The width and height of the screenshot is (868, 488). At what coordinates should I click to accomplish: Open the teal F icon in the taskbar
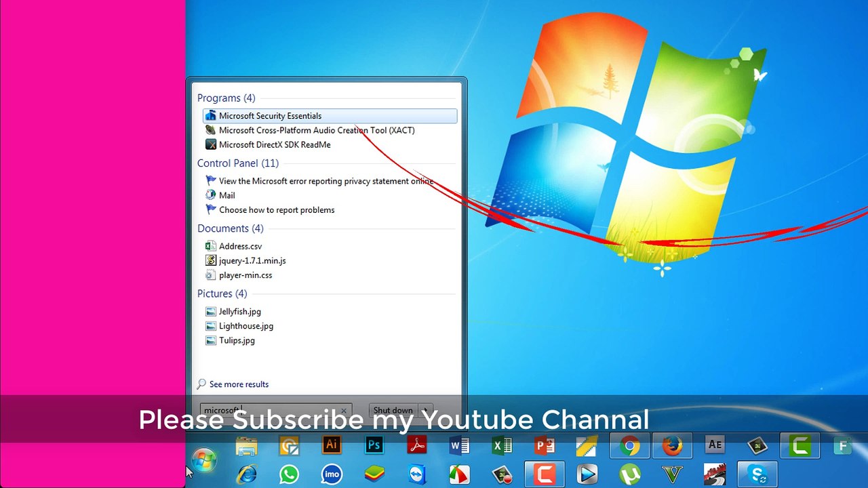pyautogui.click(x=843, y=446)
